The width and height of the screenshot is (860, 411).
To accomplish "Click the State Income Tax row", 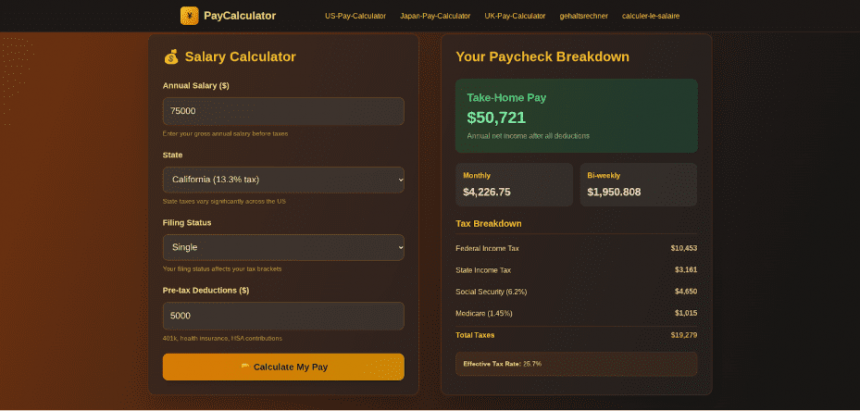I will point(576,270).
